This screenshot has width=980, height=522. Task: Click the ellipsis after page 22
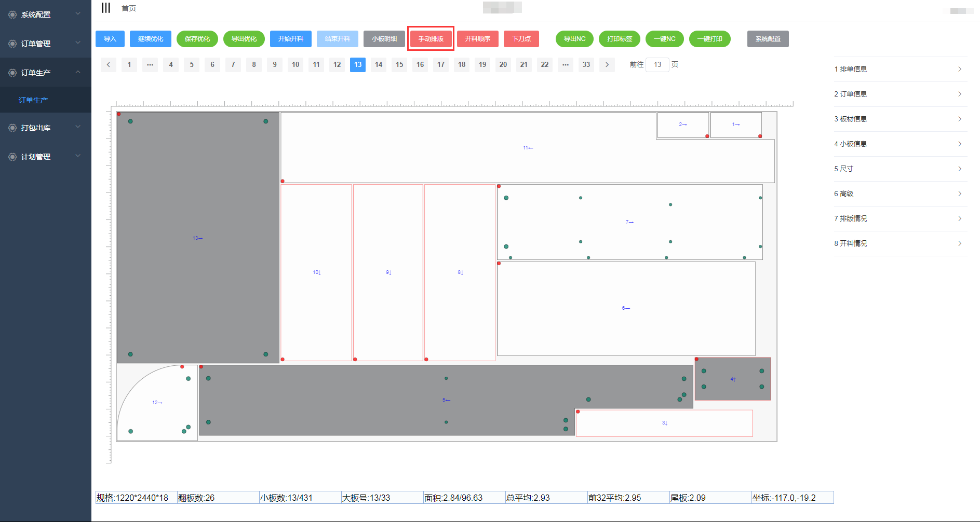coord(565,65)
